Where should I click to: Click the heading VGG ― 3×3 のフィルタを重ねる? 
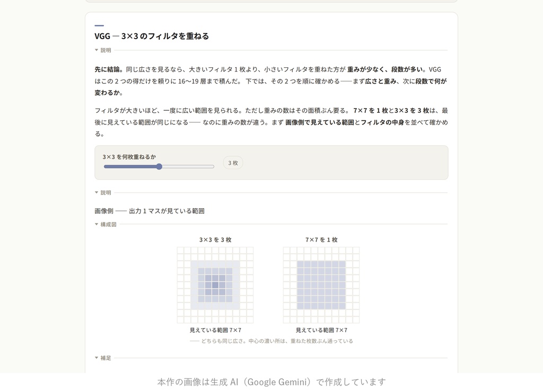(x=152, y=36)
